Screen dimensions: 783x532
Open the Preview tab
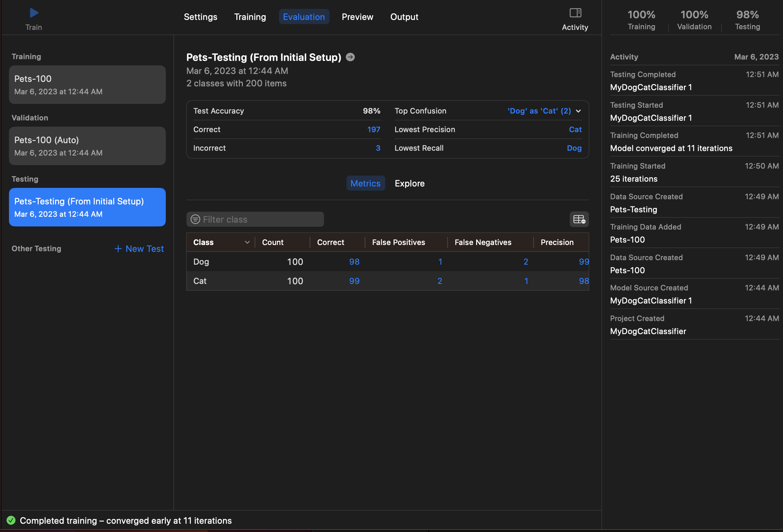[x=357, y=17]
